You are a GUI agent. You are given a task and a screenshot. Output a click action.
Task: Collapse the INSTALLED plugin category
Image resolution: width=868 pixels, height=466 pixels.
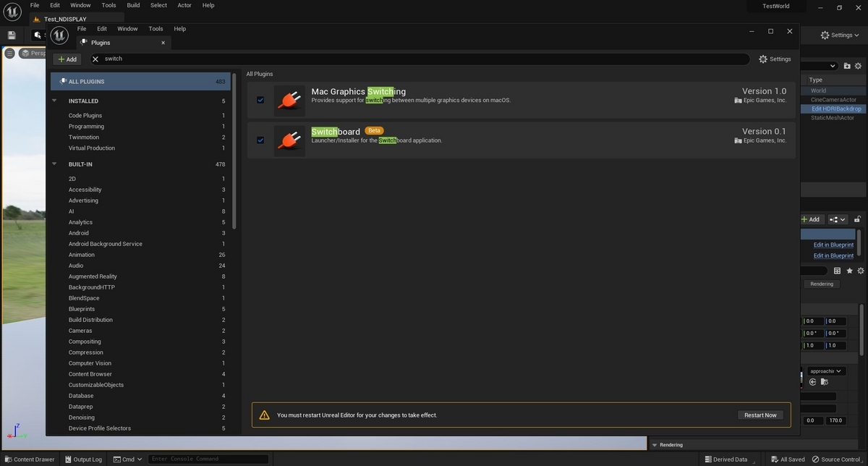pyautogui.click(x=54, y=101)
